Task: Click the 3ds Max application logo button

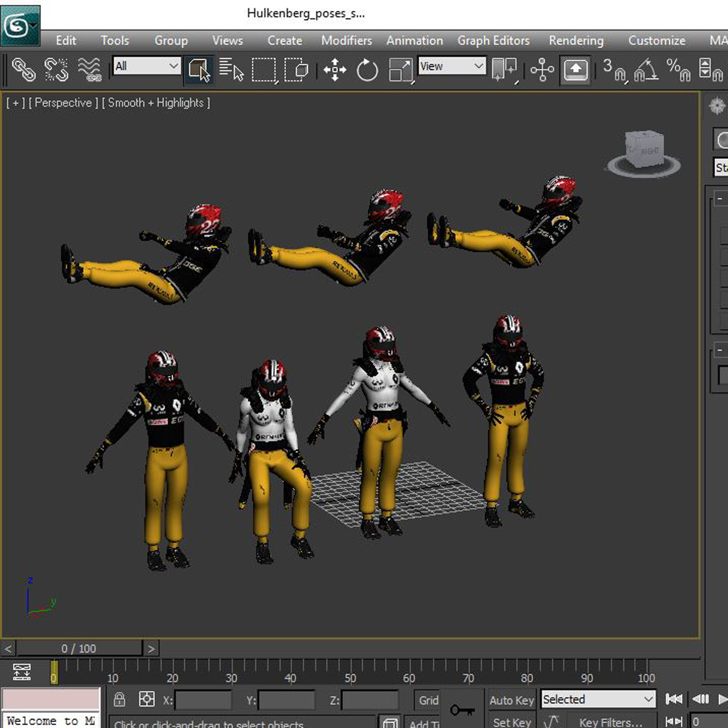Action: click(20, 26)
